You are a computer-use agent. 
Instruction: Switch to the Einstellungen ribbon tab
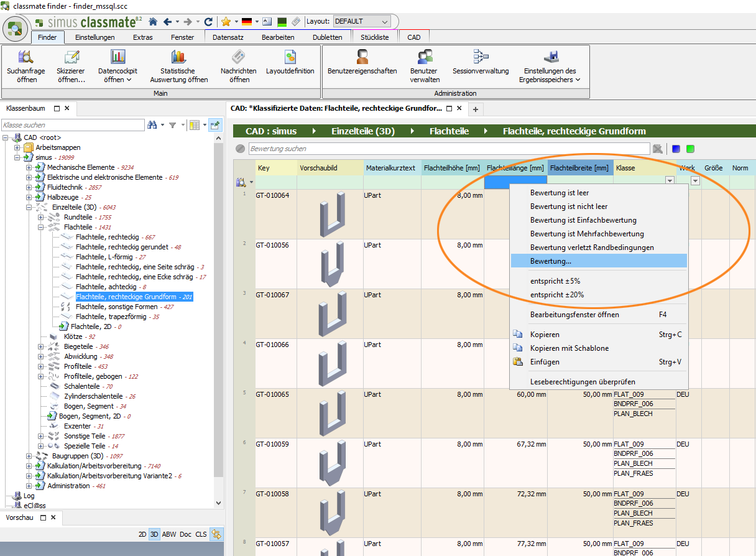click(x=95, y=37)
